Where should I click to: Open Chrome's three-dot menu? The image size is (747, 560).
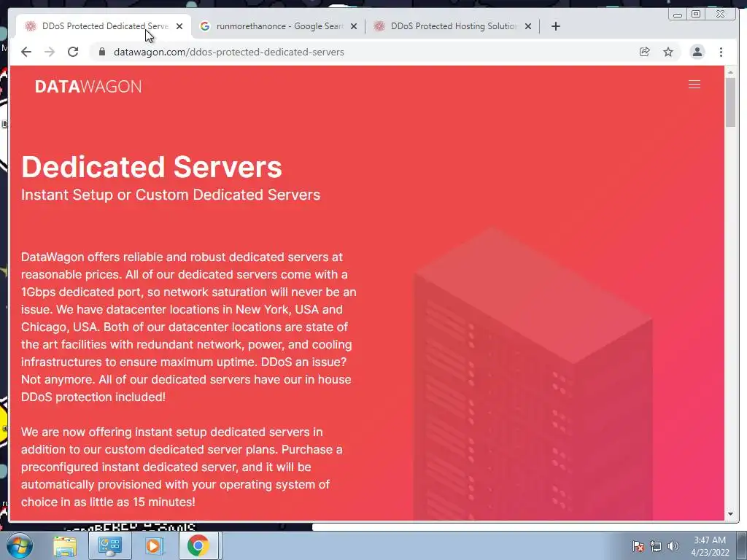(721, 52)
